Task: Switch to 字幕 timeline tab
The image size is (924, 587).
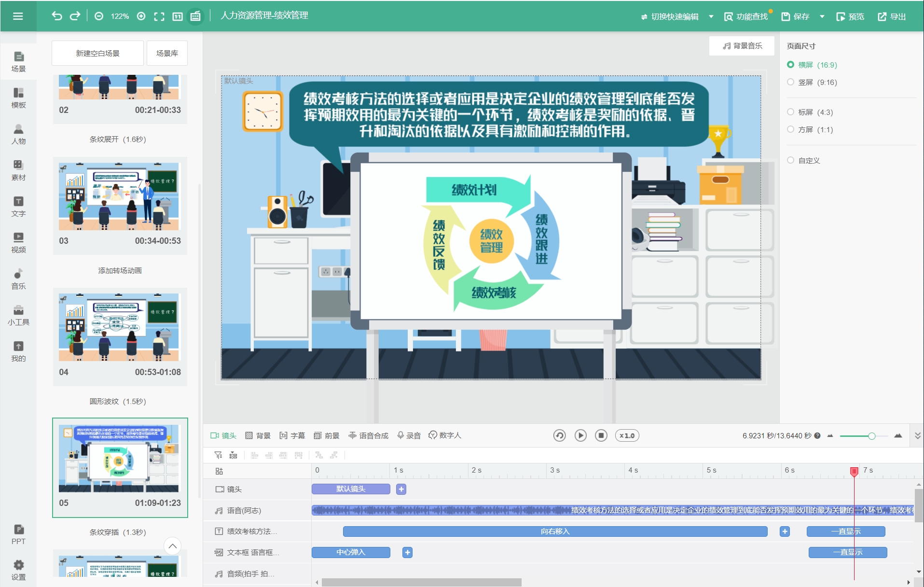Action: click(292, 435)
